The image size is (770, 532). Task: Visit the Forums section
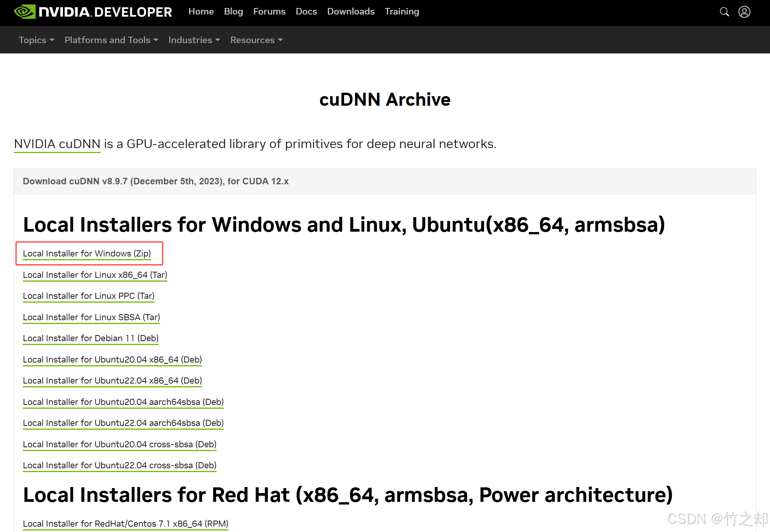click(x=269, y=12)
